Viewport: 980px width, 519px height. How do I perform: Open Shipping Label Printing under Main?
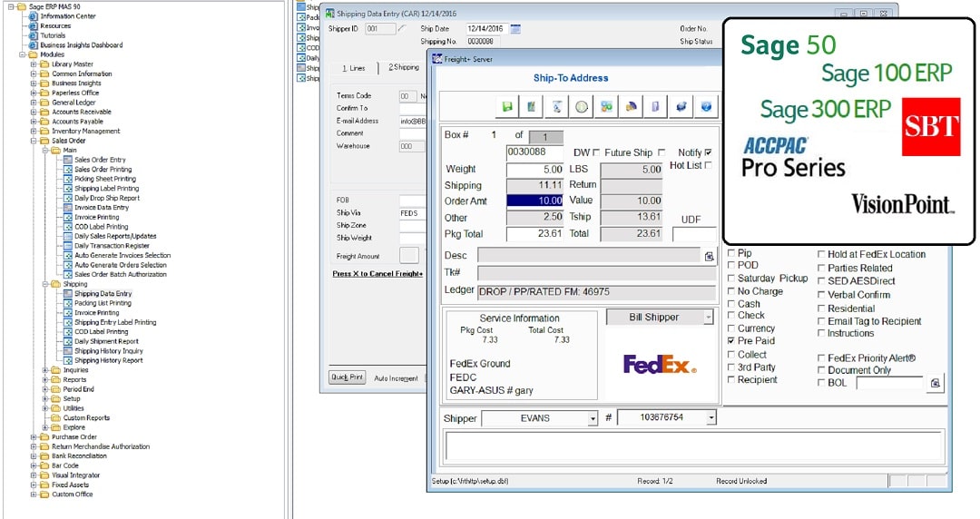106,189
